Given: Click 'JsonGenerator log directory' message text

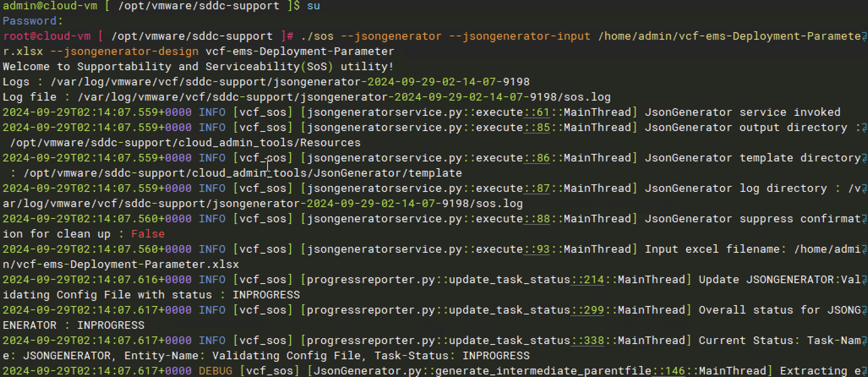Looking at the screenshot, I should coord(736,188).
